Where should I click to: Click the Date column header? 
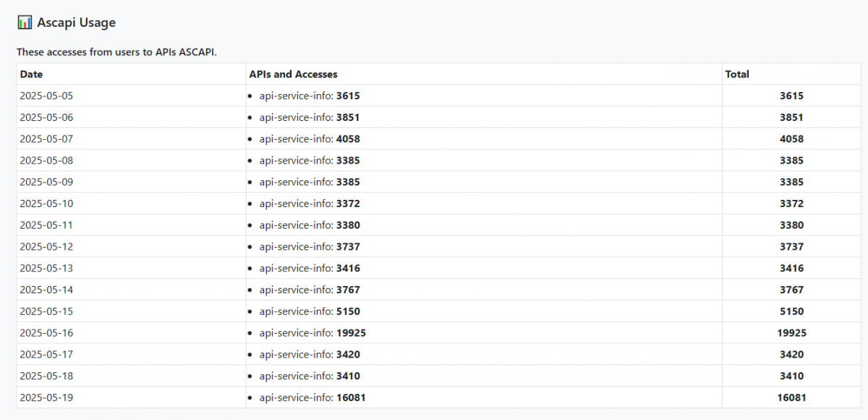[x=31, y=74]
